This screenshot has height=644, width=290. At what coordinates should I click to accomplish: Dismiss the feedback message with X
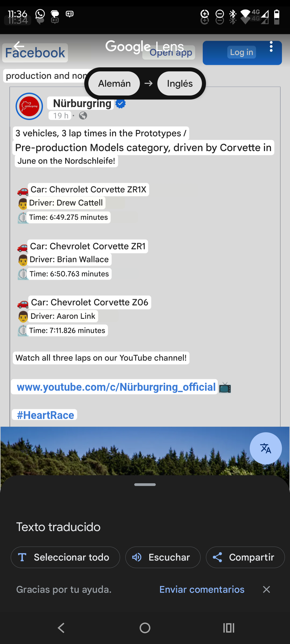pos(266,589)
